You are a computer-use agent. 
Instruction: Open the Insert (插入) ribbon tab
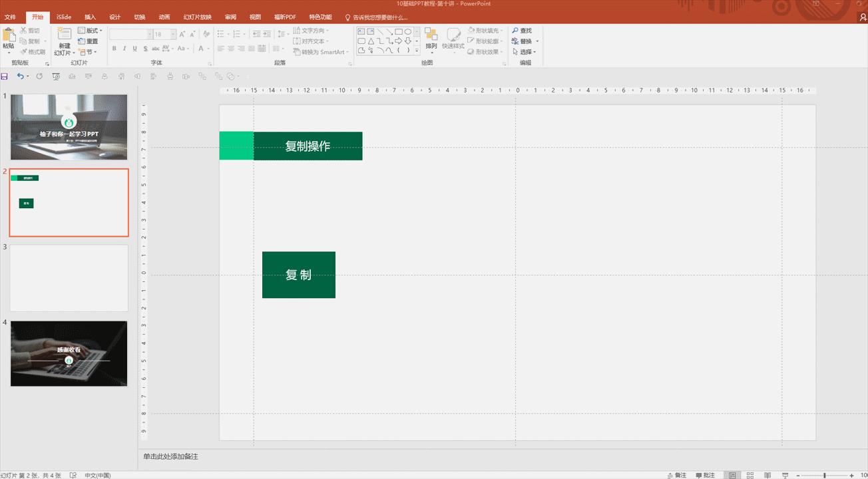point(91,17)
